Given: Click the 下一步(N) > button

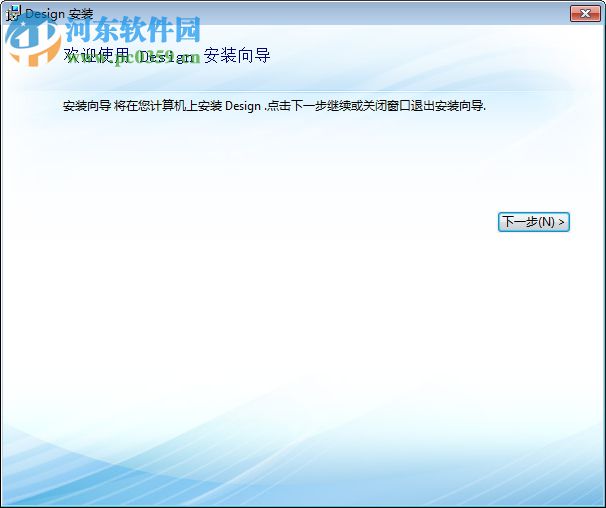Looking at the screenshot, I should click(533, 222).
